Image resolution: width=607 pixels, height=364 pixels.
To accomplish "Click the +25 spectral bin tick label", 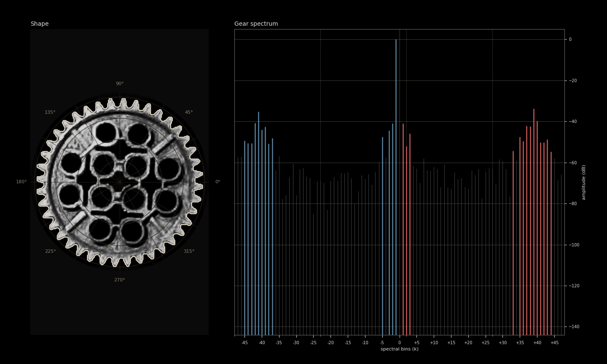I will point(486,343).
